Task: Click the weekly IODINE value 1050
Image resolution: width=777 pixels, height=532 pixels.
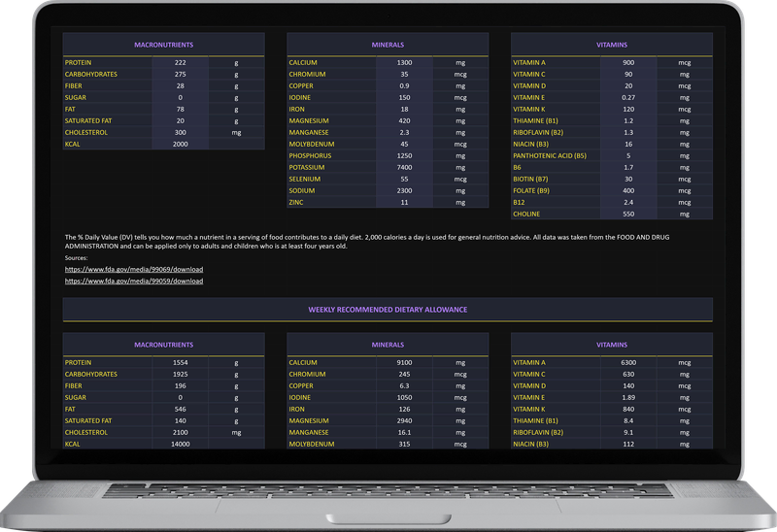Action: click(404, 397)
